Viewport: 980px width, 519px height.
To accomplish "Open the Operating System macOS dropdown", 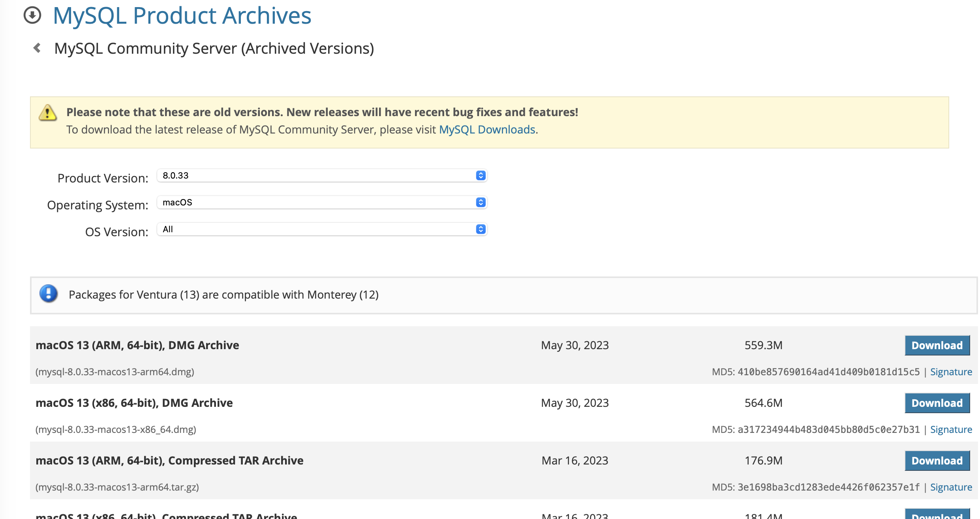I will tap(316, 202).
